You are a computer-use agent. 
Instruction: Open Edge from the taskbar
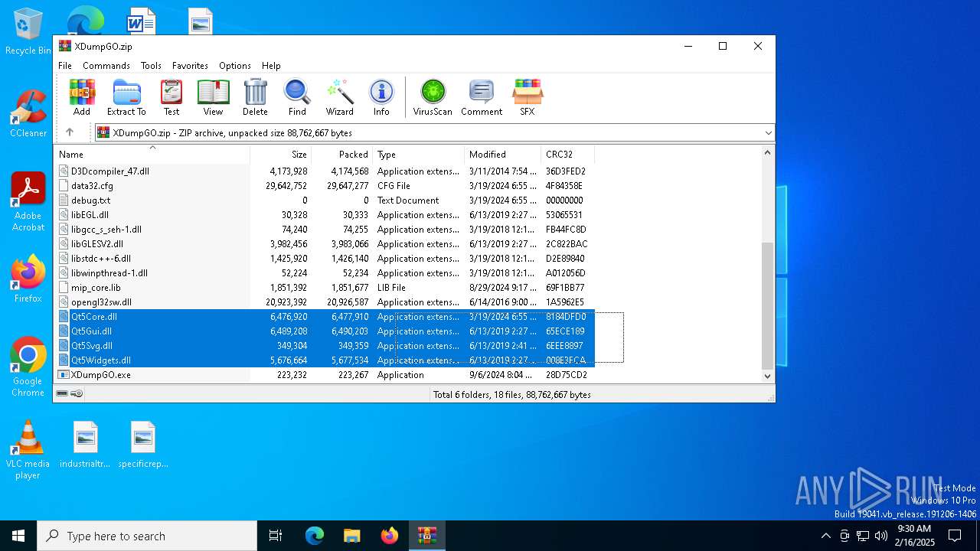[315, 536]
